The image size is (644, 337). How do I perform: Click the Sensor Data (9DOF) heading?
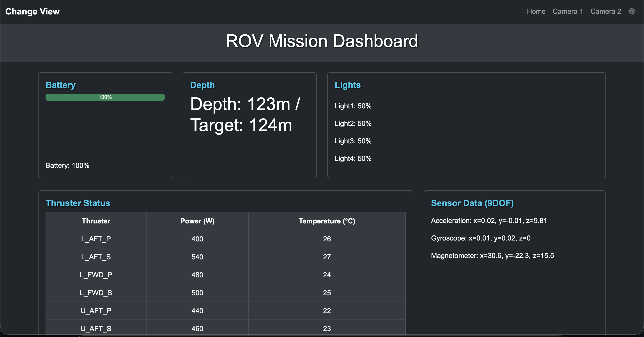472,203
